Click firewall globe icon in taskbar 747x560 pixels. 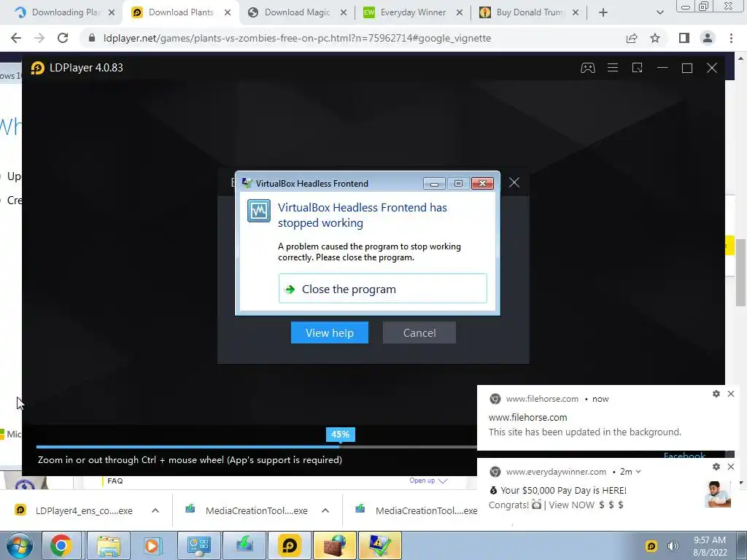point(335,545)
